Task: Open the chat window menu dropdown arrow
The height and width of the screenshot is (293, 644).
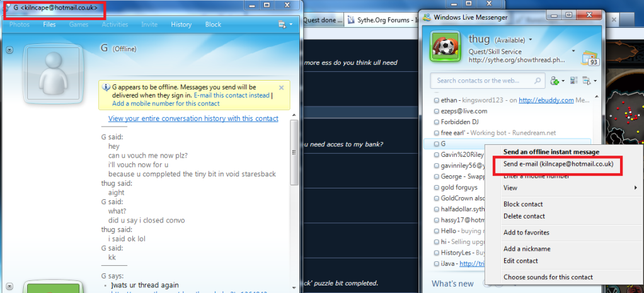Action: [290, 25]
